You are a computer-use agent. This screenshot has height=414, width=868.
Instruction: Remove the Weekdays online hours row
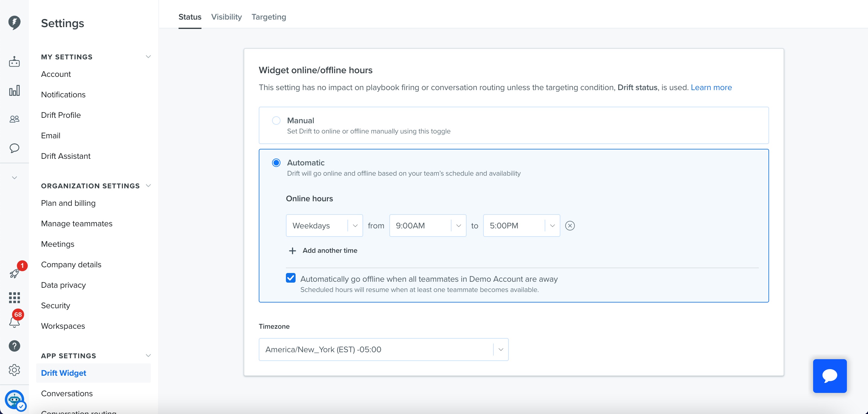tap(570, 225)
